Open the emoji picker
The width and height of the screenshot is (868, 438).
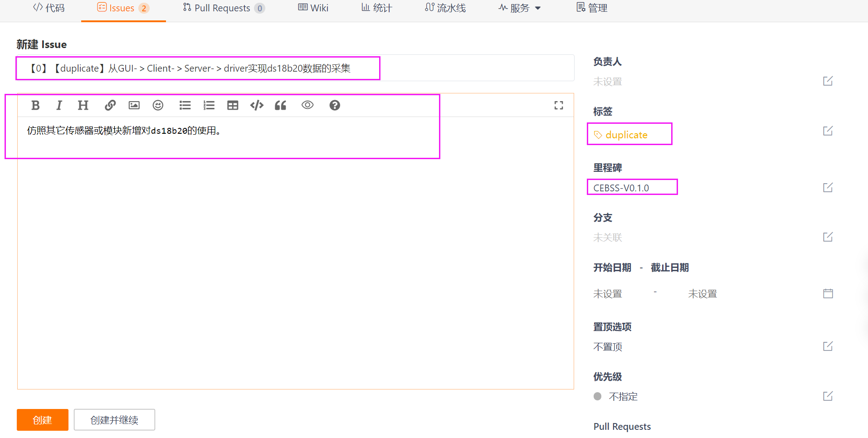point(158,105)
